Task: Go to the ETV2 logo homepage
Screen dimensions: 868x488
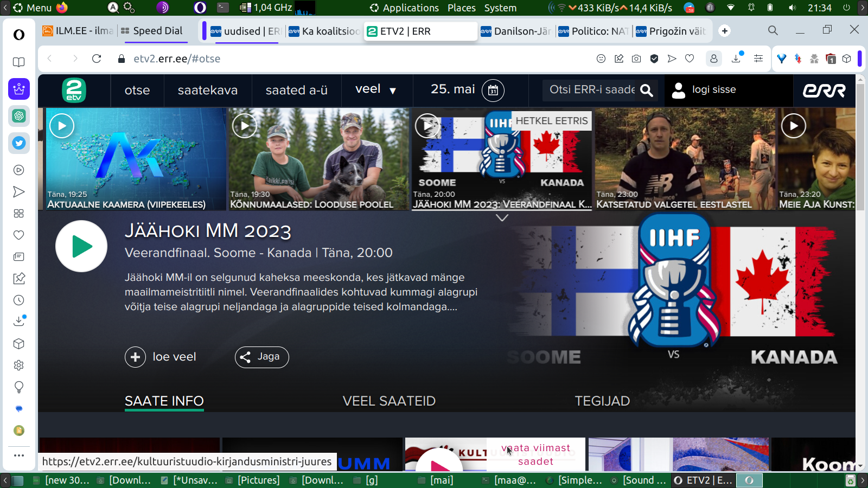Action: pyautogui.click(x=74, y=90)
